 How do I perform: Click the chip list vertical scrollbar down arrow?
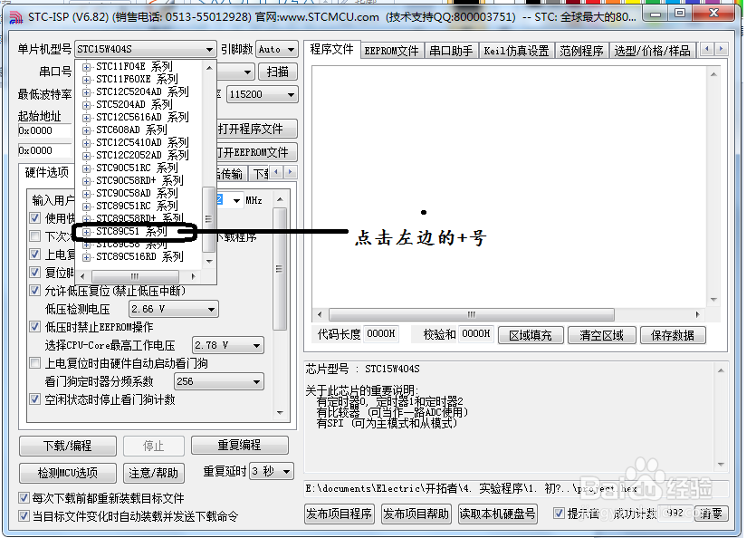209,261
